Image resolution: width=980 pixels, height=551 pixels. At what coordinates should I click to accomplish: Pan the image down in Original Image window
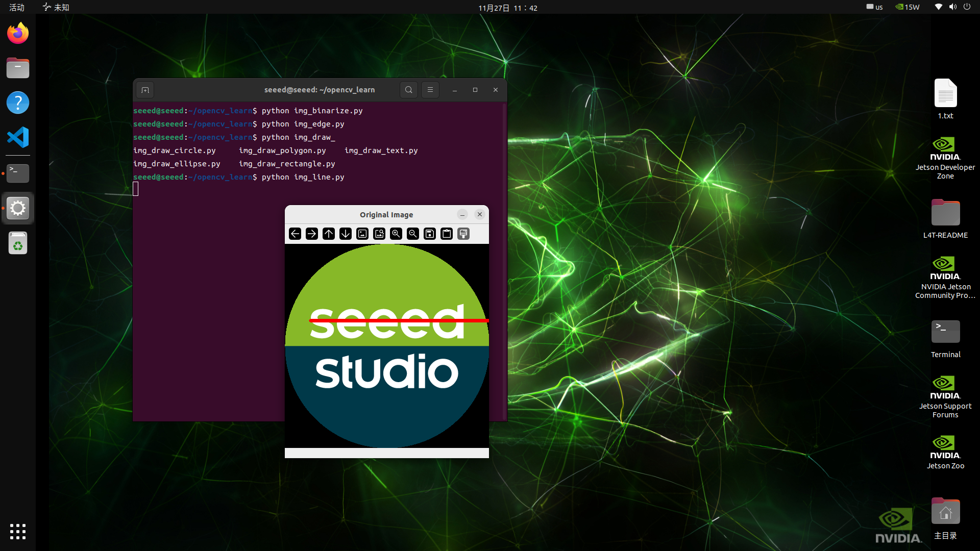346,234
